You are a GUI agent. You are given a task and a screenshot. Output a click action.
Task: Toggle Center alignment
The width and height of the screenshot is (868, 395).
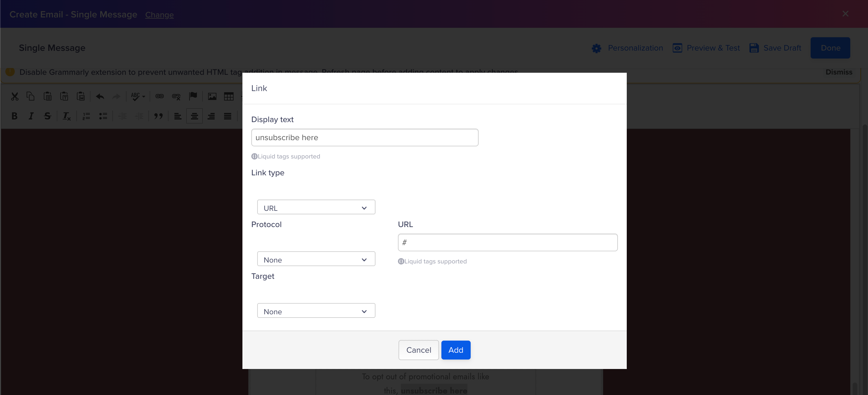point(195,116)
